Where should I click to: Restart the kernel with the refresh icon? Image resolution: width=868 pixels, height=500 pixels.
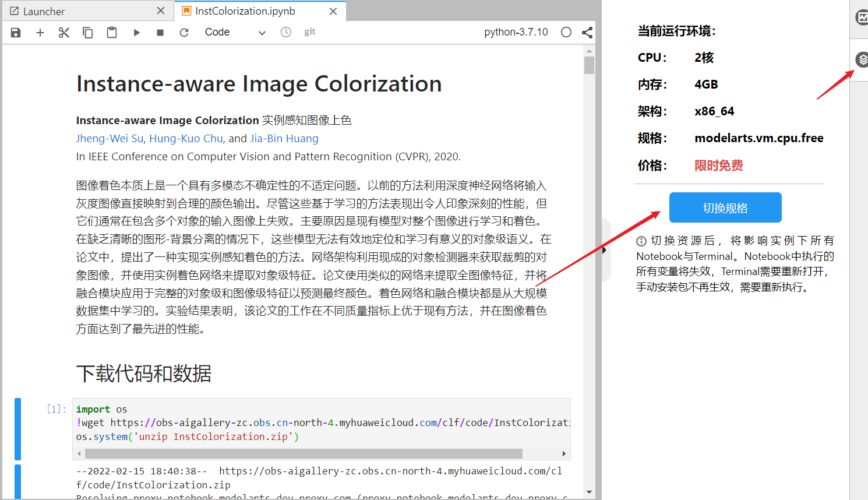pyautogui.click(x=184, y=33)
